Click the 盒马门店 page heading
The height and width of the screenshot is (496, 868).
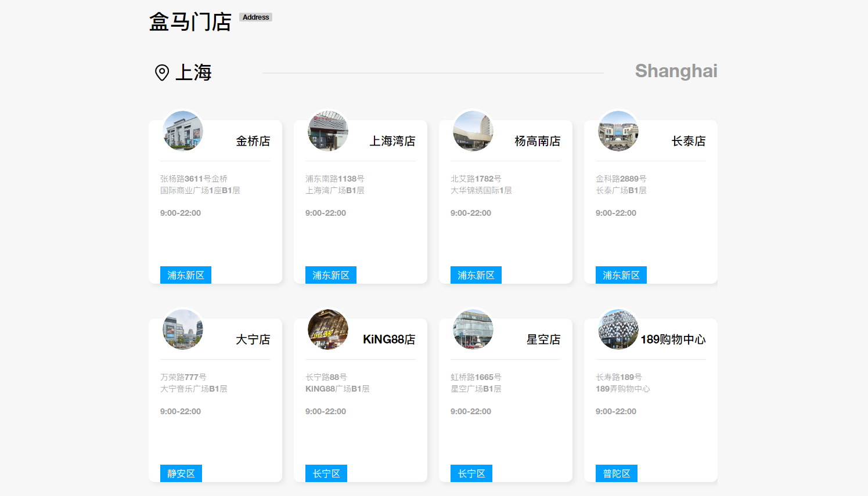click(190, 22)
